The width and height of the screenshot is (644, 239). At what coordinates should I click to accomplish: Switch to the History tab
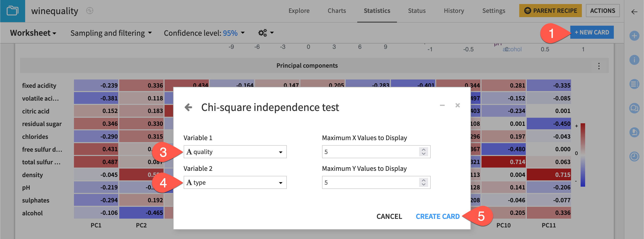click(454, 11)
